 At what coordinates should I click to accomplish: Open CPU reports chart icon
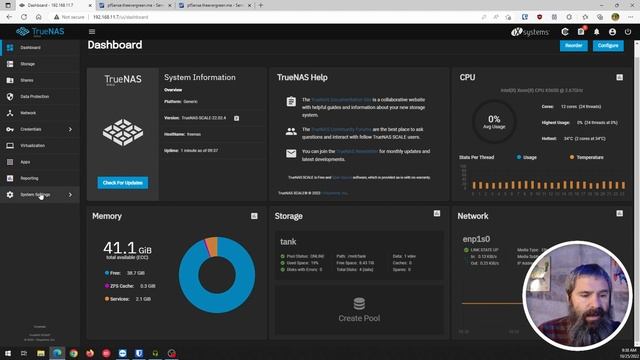(619, 77)
